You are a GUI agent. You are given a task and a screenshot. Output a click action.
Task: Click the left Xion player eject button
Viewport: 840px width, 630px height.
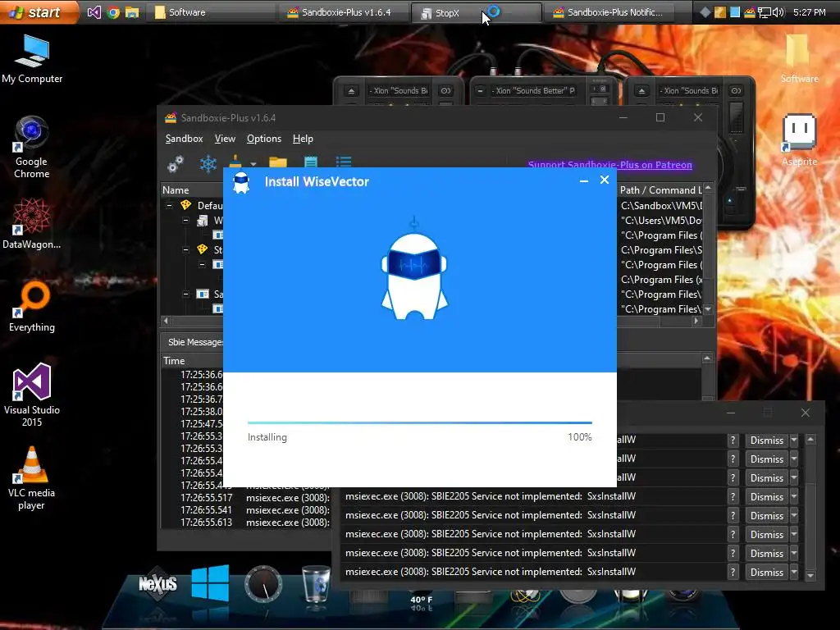pos(351,91)
